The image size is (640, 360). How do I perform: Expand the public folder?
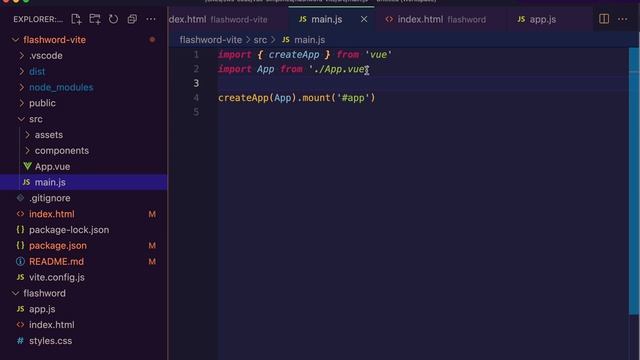22,103
